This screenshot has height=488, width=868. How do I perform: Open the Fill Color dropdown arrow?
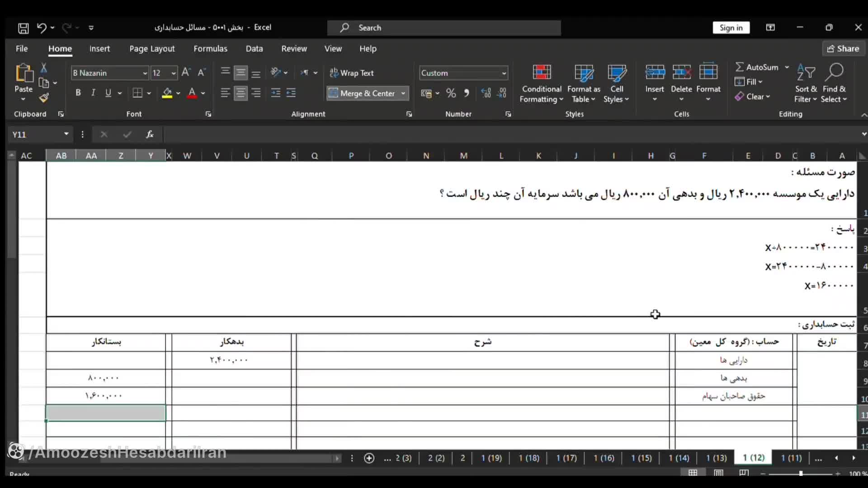pos(179,94)
